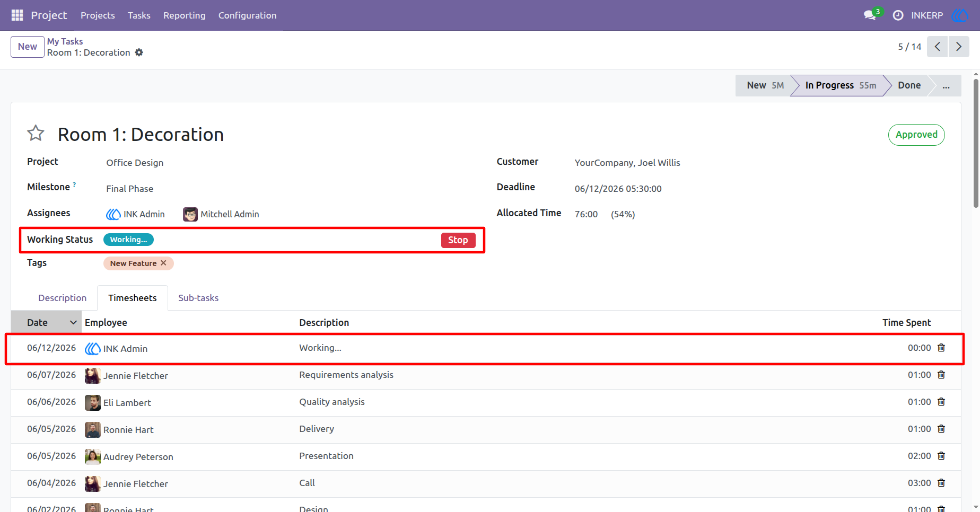Select the Timesheets tab
This screenshot has width=980, height=512.
(133, 298)
